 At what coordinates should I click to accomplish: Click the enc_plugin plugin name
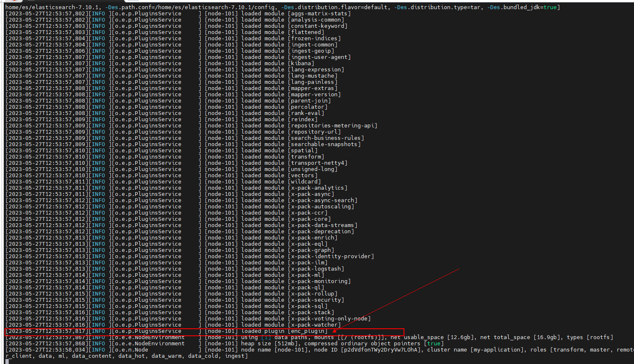[x=308, y=331]
